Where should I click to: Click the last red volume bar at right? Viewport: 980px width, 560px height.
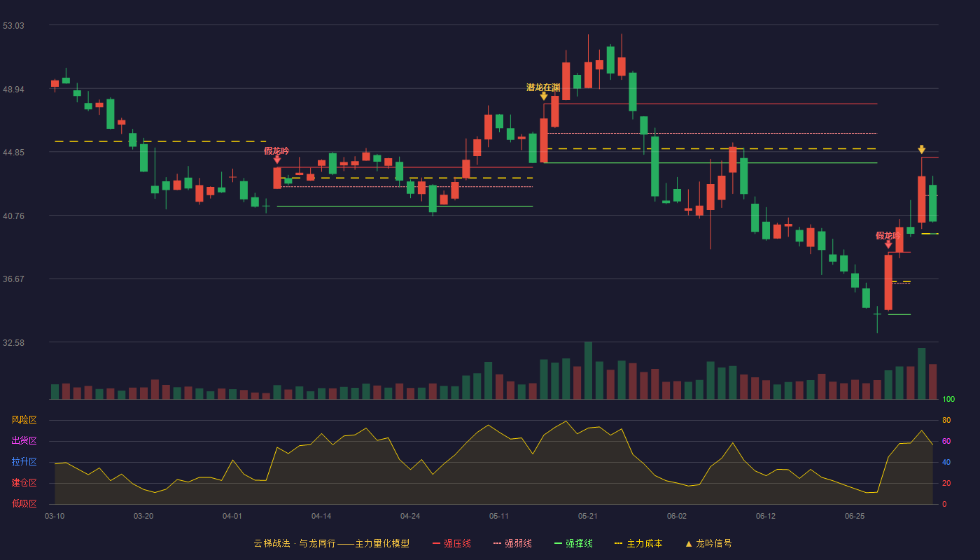(932, 381)
